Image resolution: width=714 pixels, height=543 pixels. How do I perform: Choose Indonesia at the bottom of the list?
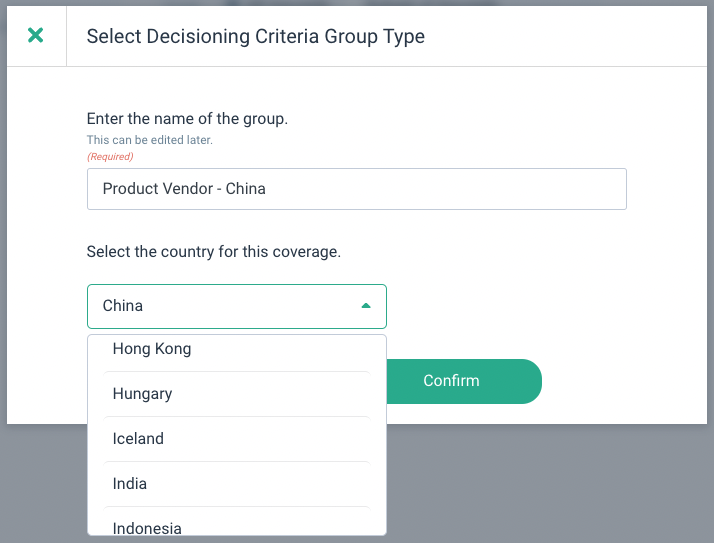[x=147, y=527]
